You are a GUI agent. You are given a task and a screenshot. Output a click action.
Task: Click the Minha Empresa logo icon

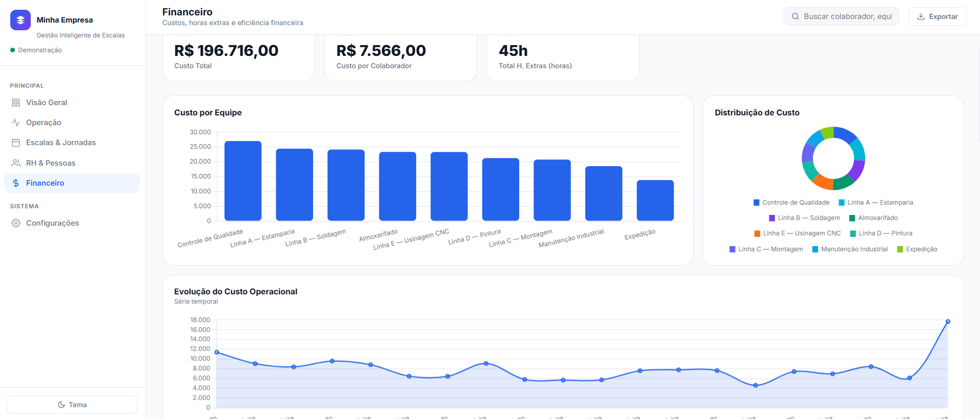pyautogui.click(x=21, y=20)
